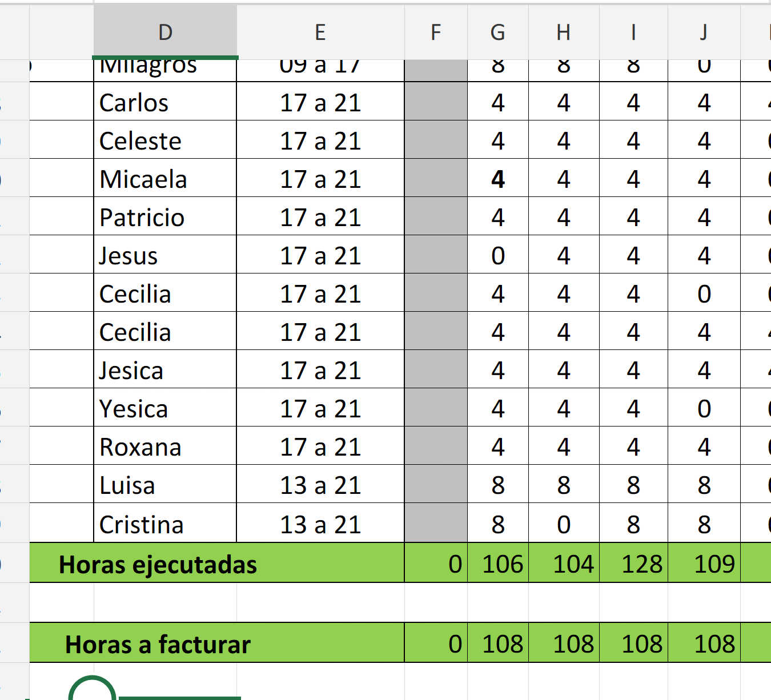Click the column J header

tap(704, 33)
